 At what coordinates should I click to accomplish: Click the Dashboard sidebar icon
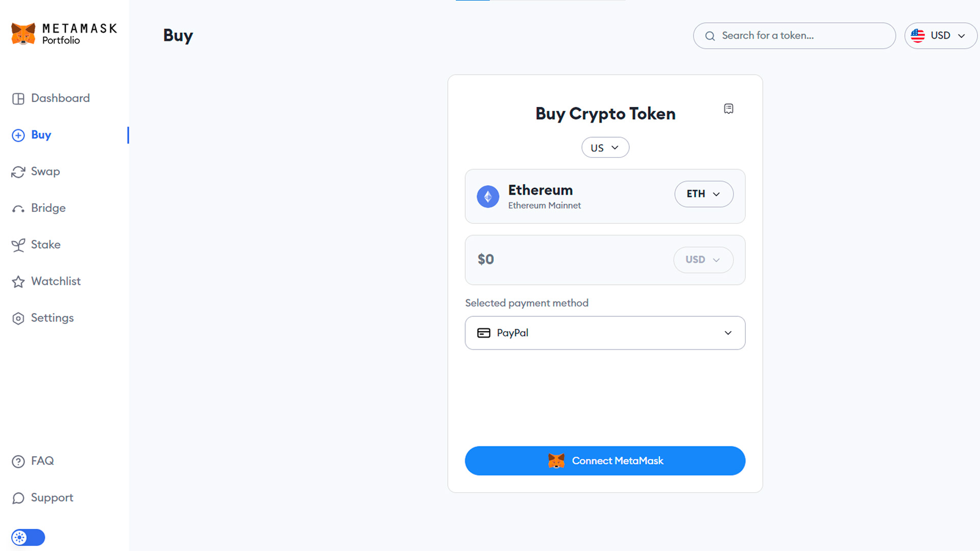[x=19, y=98]
